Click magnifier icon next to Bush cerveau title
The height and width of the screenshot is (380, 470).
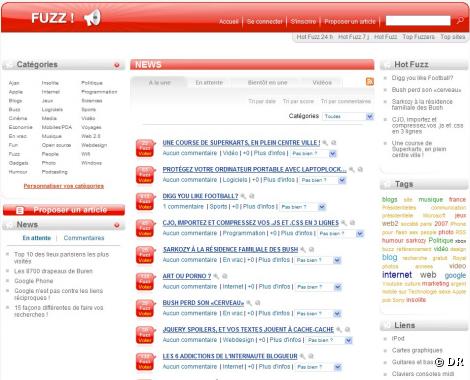tap(249, 303)
